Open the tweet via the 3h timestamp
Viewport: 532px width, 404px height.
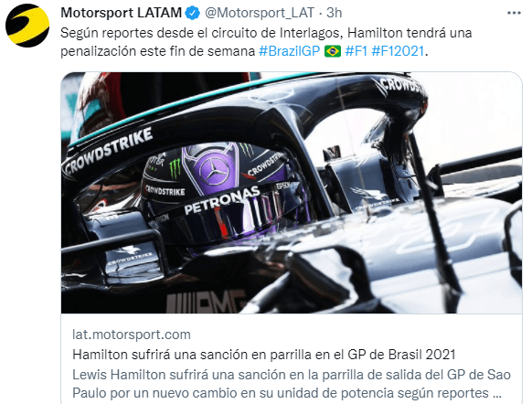point(334,13)
